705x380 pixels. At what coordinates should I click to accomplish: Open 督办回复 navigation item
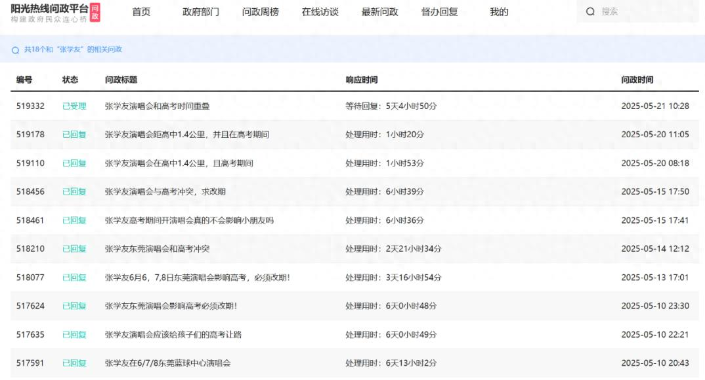click(439, 12)
